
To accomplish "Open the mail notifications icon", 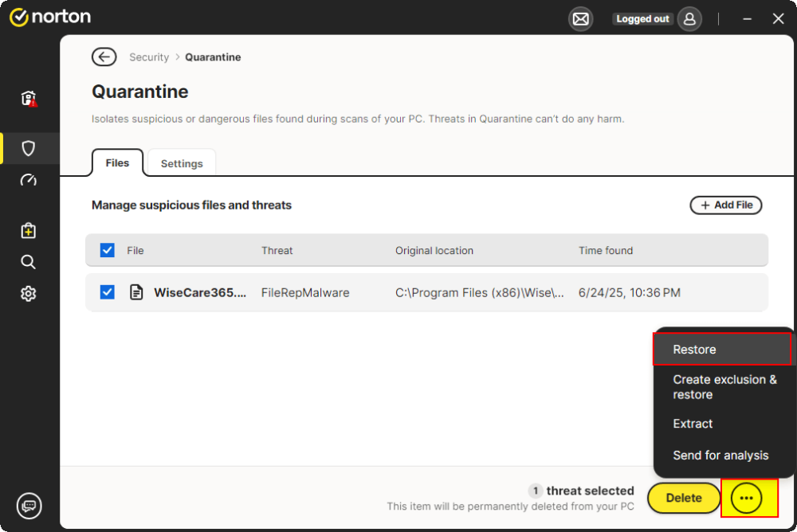I will [x=580, y=19].
